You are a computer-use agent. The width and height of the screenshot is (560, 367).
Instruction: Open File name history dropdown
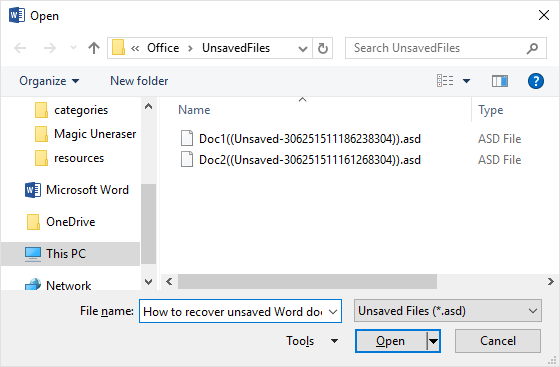[333, 312]
